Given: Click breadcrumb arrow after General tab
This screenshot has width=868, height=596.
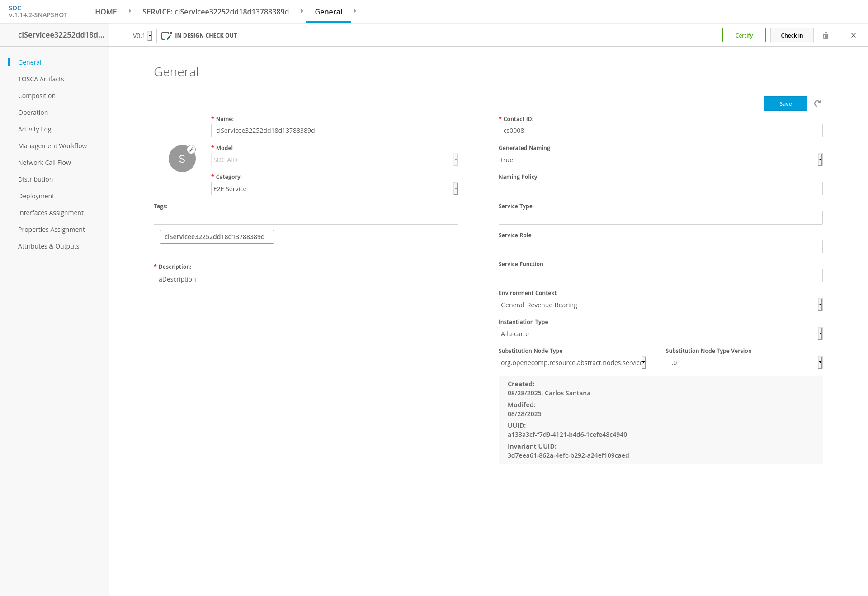Looking at the screenshot, I should (355, 11).
